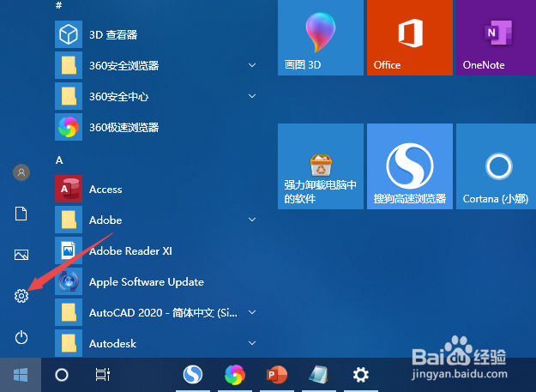The width and height of the screenshot is (536, 392).
Task: Open the Settings gear on the taskbar
Action: (x=361, y=375)
